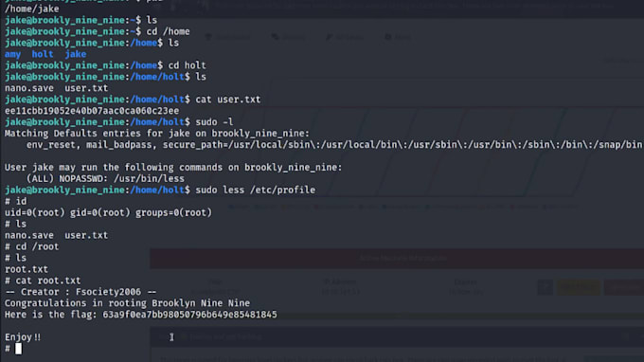Click the "/home/jake" output line
This screenshot has height=362, width=644.
pyautogui.click(x=31, y=9)
